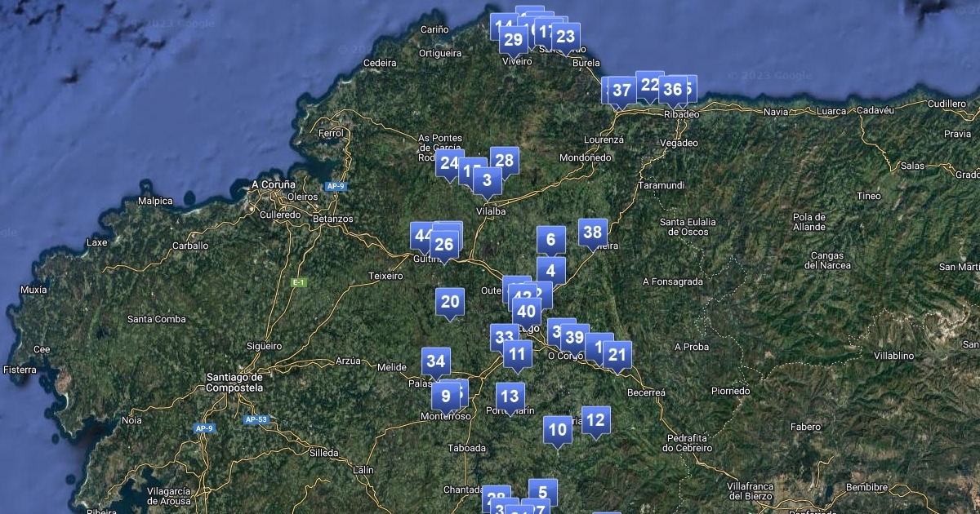Select map marker number 21

[x=617, y=354]
